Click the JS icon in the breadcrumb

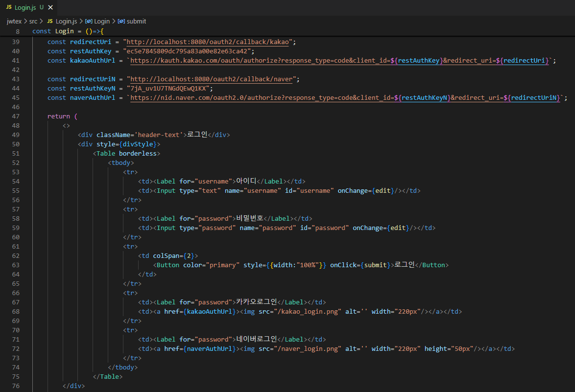pyautogui.click(x=50, y=21)
